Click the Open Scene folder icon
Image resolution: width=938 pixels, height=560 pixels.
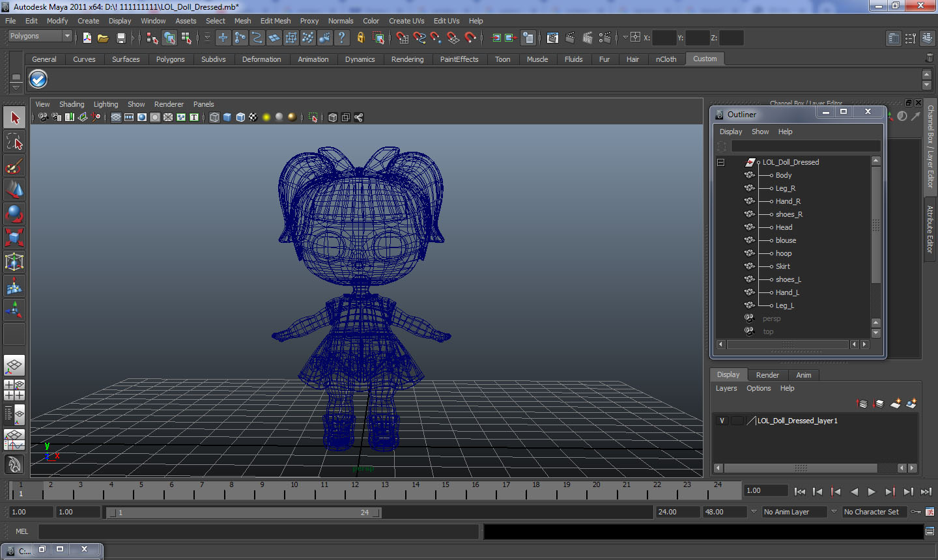pyautogui.click(x=103, y=38)
